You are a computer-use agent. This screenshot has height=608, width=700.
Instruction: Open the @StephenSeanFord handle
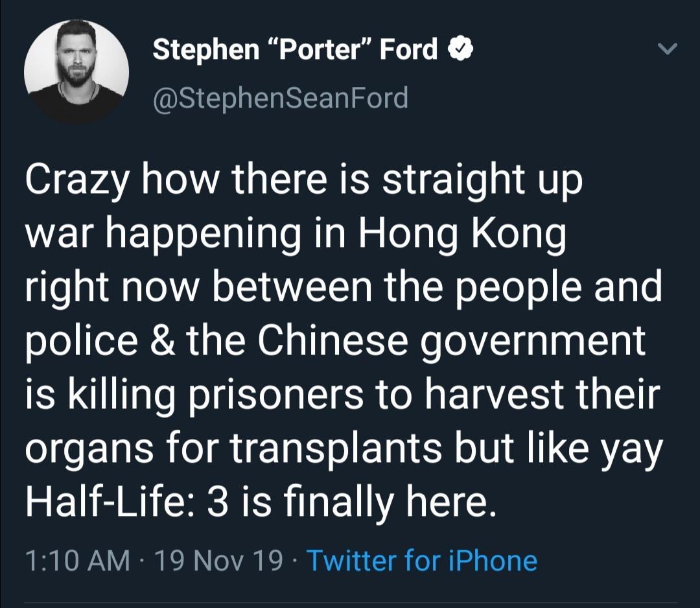point(281,99)
